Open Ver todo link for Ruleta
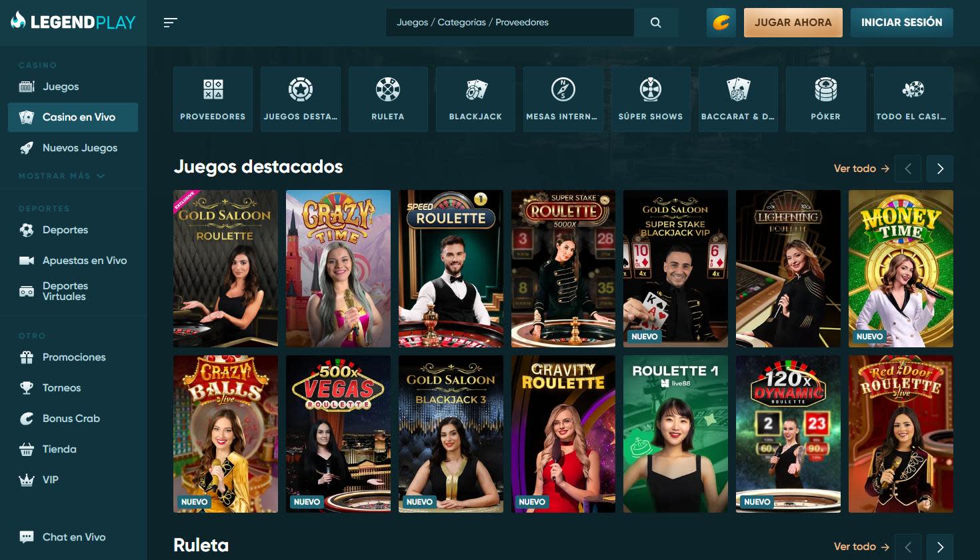The image size is (980, 560). click(861, 547)
